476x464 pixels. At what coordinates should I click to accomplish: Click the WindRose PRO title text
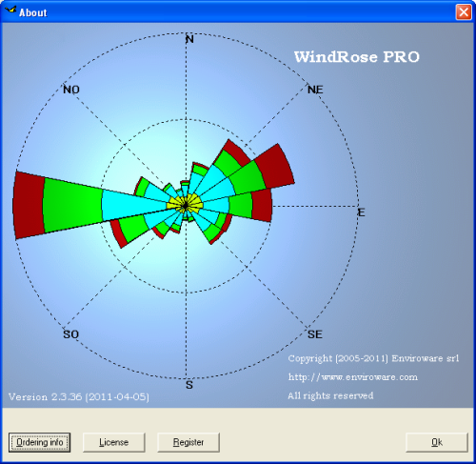click(x=357, y=57)
